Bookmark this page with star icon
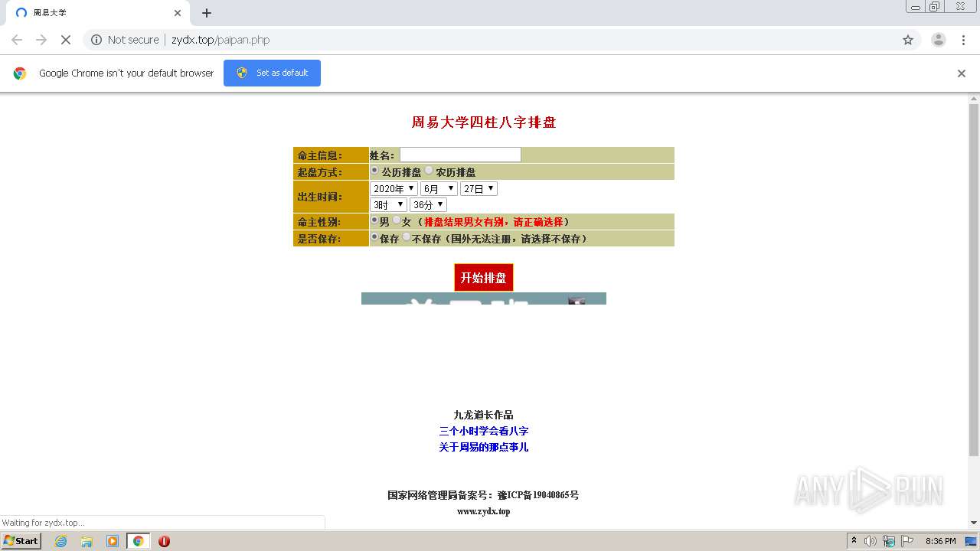980x551 pixels. coord(908,40)
